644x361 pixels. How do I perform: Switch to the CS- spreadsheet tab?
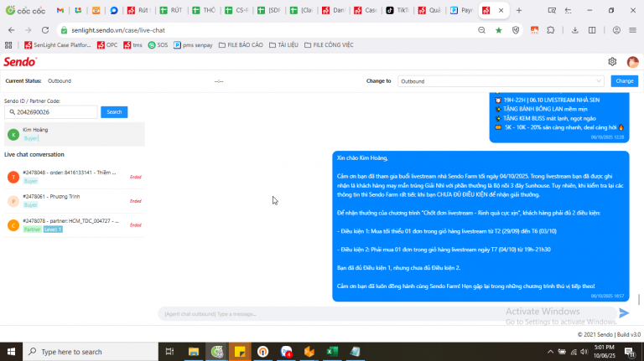tap(236, 10)
